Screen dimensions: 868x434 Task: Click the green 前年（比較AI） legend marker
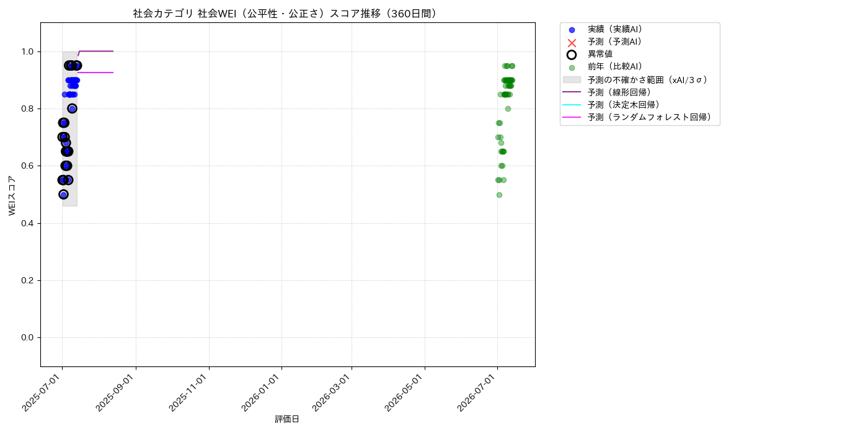pyautogui.click(x=572, y=68)
